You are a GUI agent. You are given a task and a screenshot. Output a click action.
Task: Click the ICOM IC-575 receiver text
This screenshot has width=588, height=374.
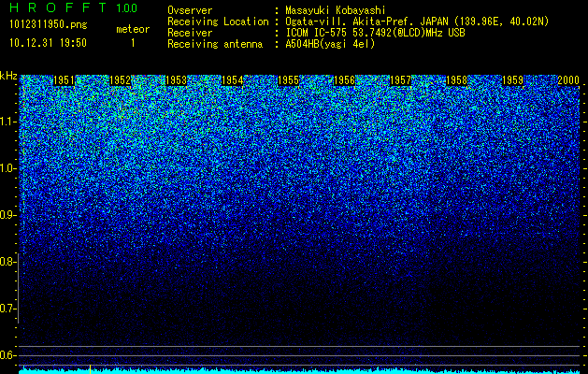point(376,33)
